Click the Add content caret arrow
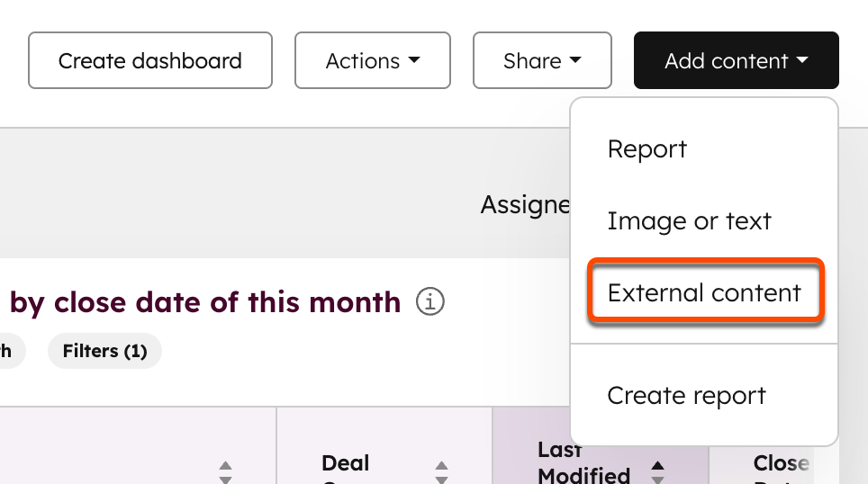 point(802,59)
